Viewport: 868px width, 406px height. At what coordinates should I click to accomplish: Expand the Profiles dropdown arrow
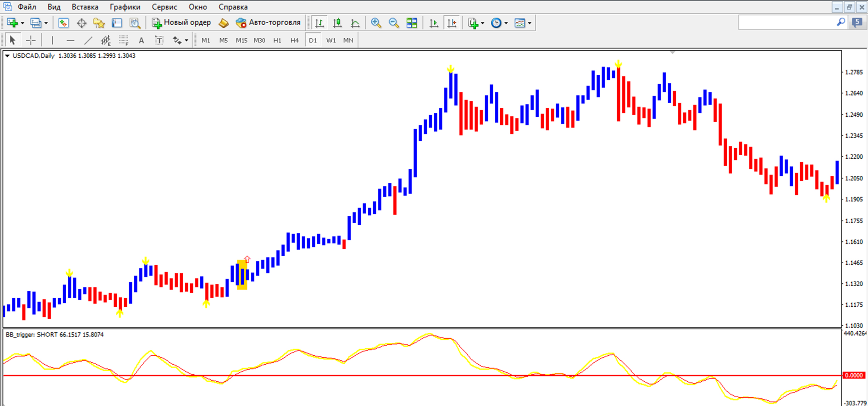point(46,23)
